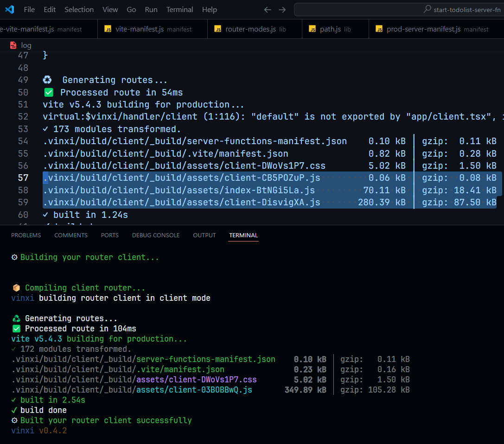Click the recycle emoji on editor line 49
The height and width of the screenshot is (444, 504).
[x=47, y=80]
